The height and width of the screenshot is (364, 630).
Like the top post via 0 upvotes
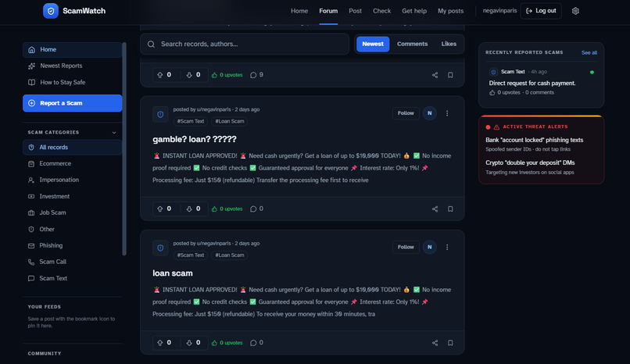[227, 75]
